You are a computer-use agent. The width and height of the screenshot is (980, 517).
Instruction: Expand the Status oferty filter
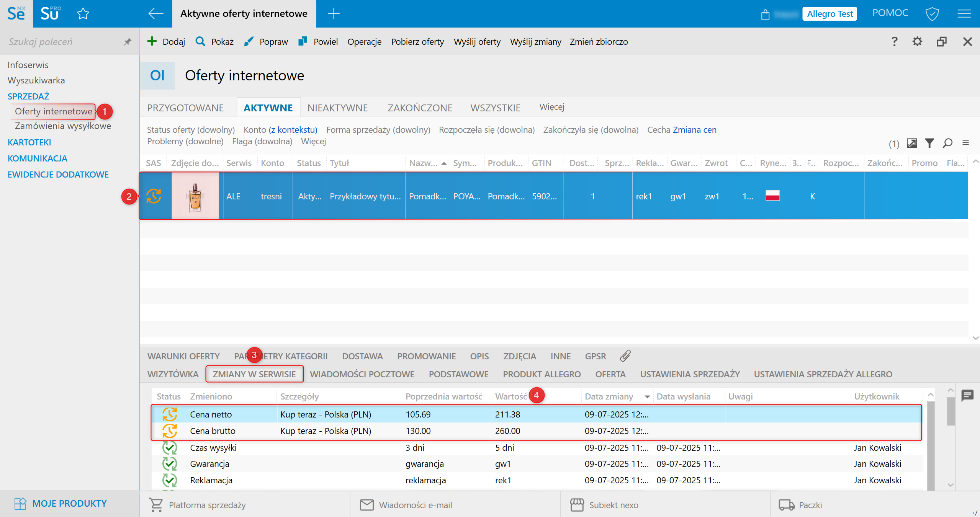pyautogui.click(x=191, y=130)
